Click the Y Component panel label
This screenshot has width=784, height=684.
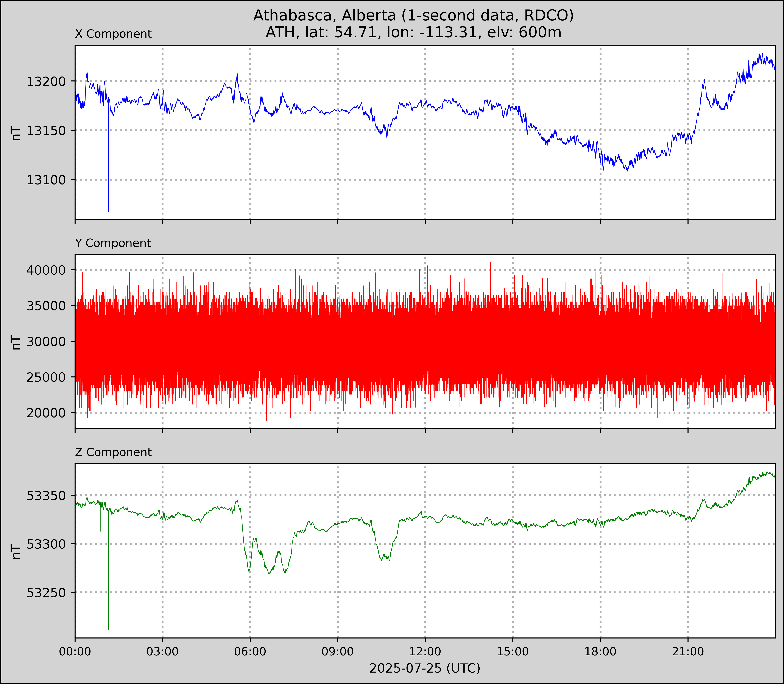click(113, 243)
